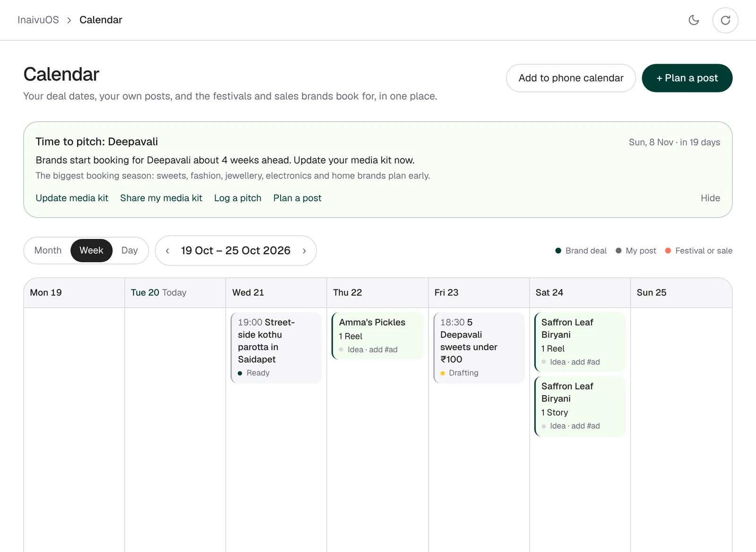Screen dimensions: 756x552
Task: Click the Time to pitch: Deepavali heading
Action: (x=96, y=142)
